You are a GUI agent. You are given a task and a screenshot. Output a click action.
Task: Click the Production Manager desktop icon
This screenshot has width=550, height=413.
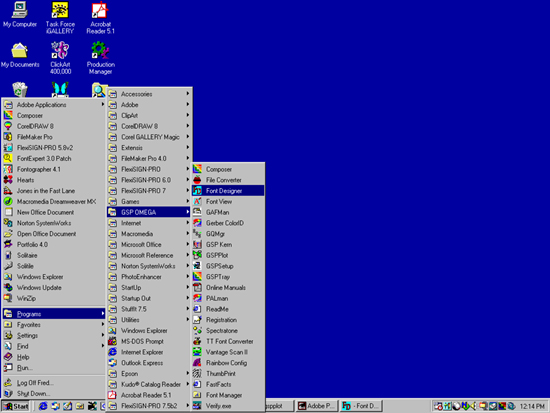pyautogui.click(x=100, y=58)
